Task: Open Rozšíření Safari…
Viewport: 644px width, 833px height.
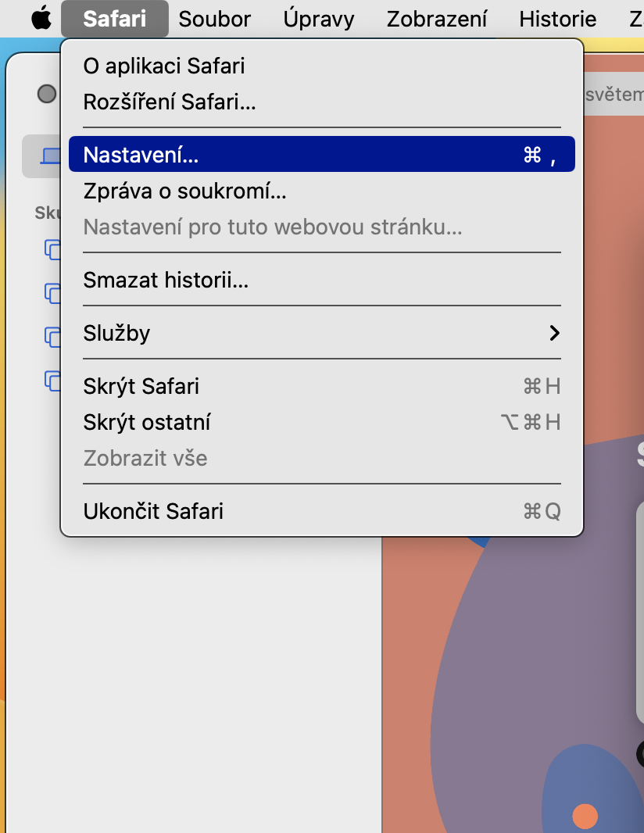Action: click(x=322, y=102)
